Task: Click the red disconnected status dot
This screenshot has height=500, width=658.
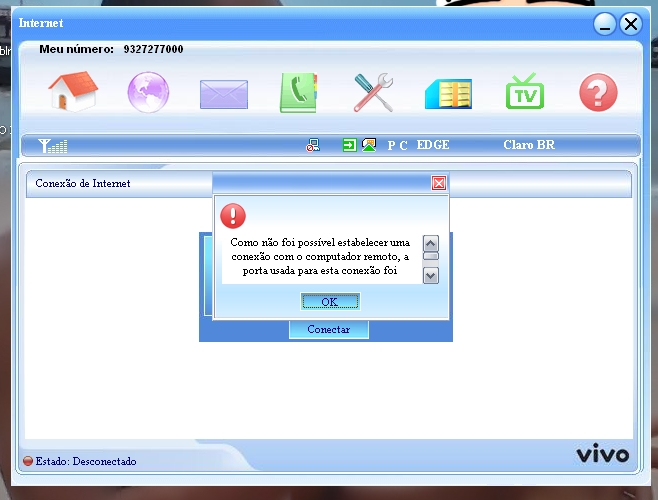Action: [28, 461]
